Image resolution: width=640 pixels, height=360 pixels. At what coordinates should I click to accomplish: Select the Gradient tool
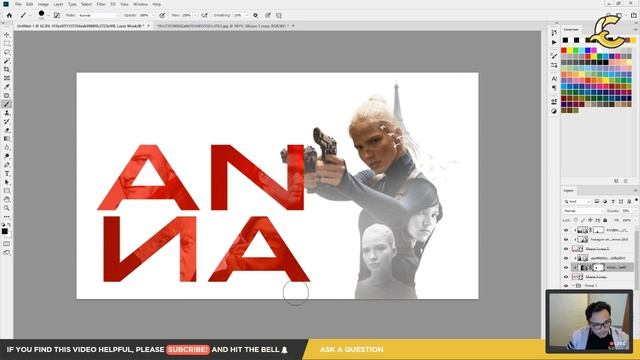pyautogui.click(x=7, y=139)
